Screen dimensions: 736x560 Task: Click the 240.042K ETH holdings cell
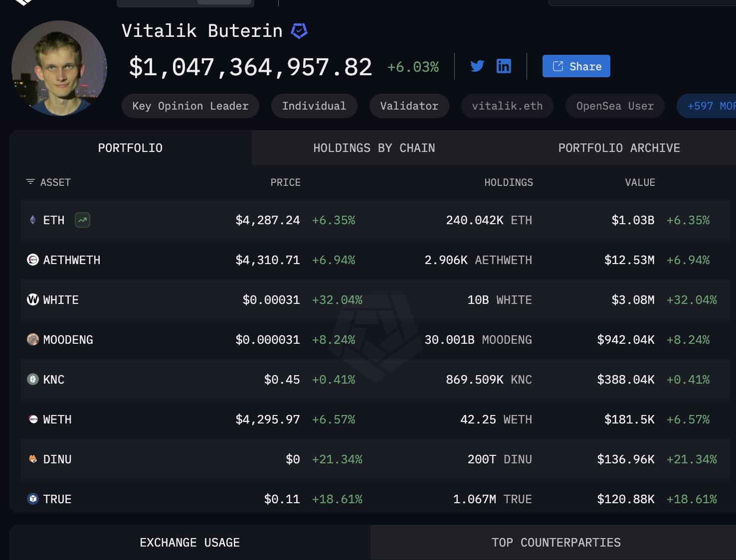pyautogui.click(x=489, y=220)
